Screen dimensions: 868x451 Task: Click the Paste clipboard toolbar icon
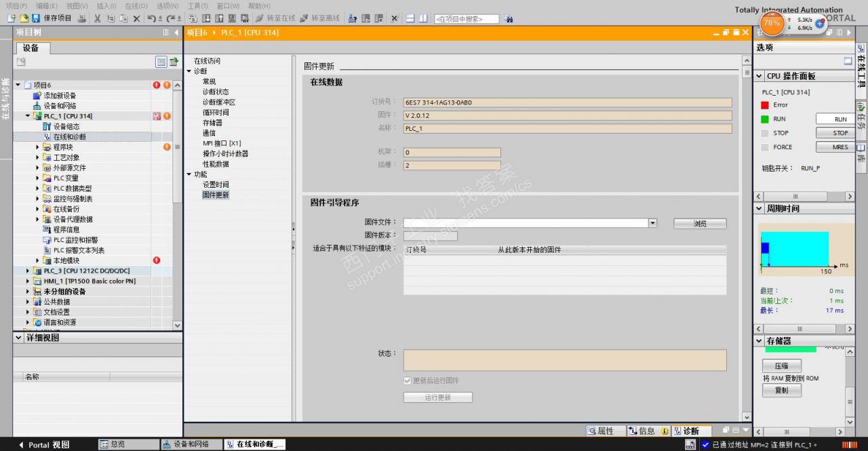click(122, 19)
